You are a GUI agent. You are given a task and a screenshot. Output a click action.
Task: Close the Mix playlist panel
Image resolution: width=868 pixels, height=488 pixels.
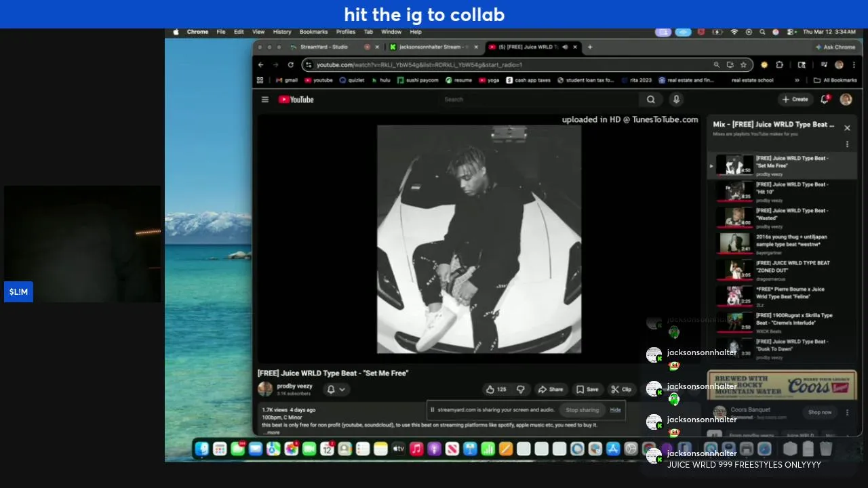[847, 127]
